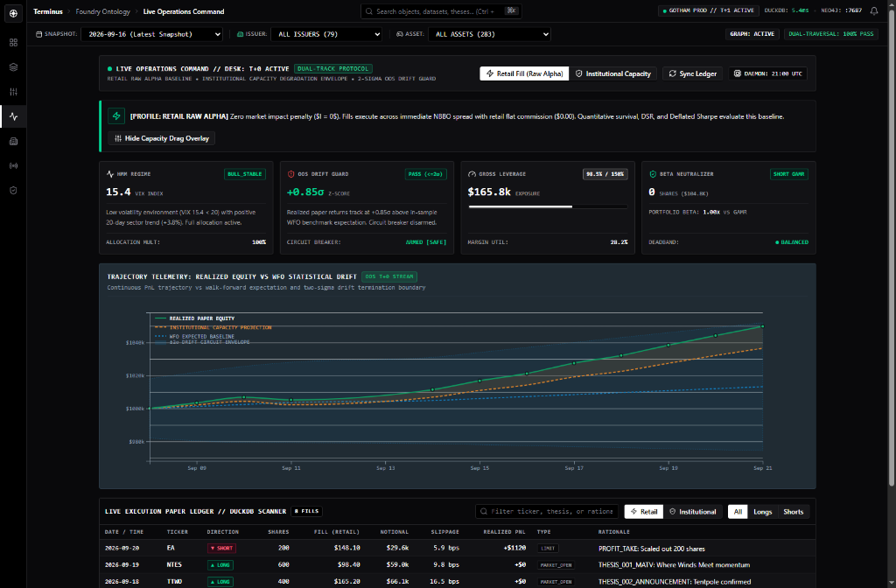Click the Beta Neutralizer shield icon
The height and width of the screenshot is (588, 896).
click(653, 174)
